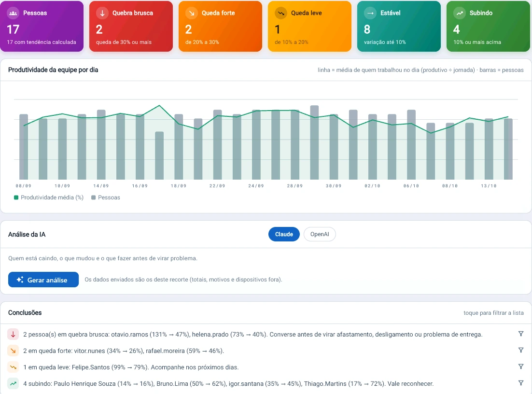Click the trending-up icon in Subindo card

460,13
